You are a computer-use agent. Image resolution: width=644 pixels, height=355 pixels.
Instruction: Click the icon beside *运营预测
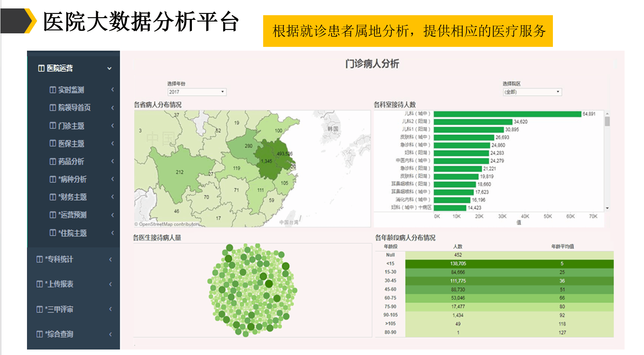(x=53, y=215)
